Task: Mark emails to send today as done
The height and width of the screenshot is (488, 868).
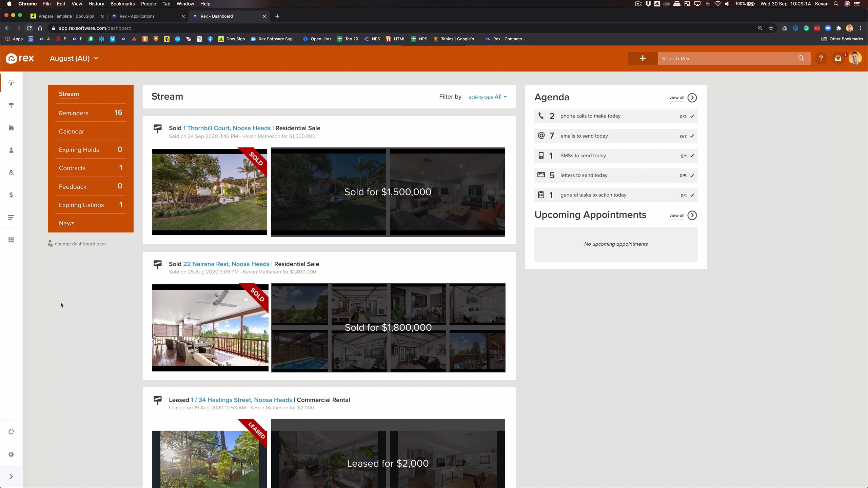Action: (x=692, y=136)
